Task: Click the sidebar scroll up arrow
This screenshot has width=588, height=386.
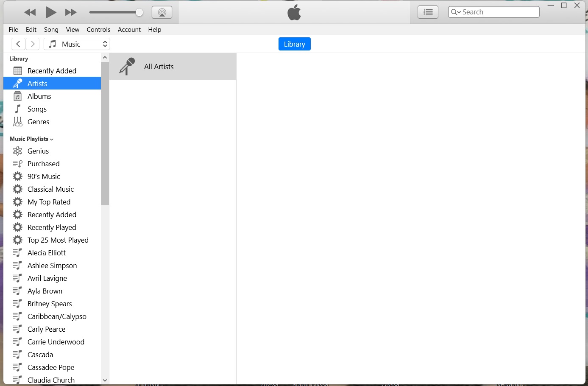Action: [105, 57]
